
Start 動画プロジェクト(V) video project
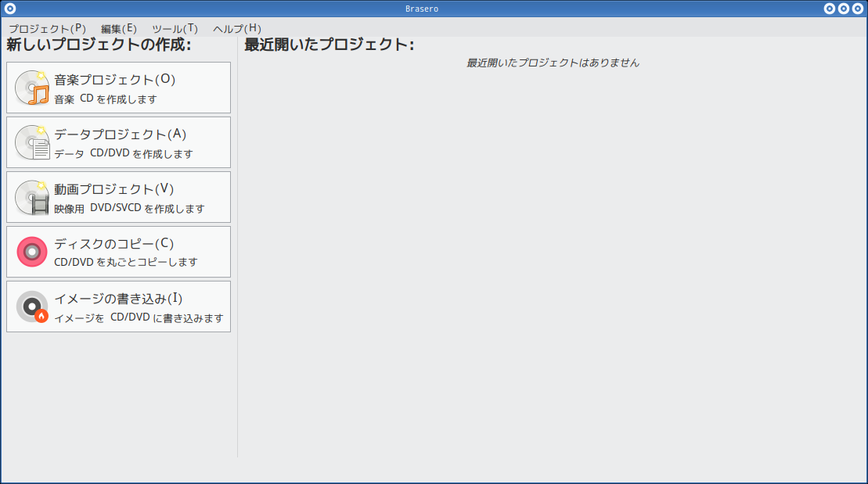pos(118,197)
